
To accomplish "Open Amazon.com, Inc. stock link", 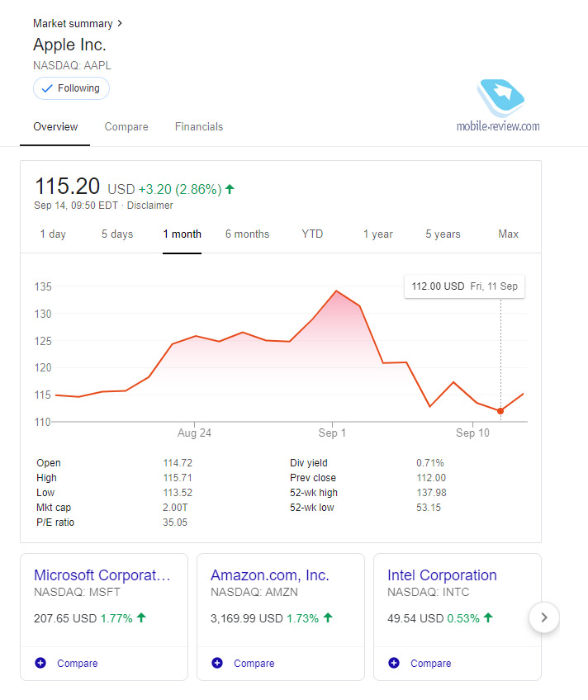I will coord(270,575).
